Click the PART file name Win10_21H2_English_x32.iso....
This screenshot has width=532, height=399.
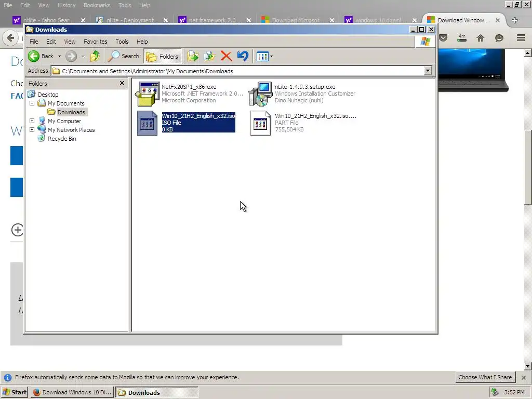click(315, 116)
